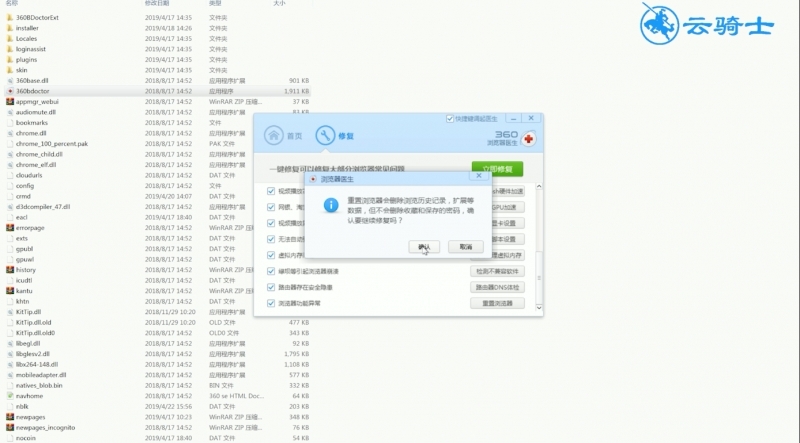Confirm the reset with 确认
This screenshot has width=800, height=443.
click(x=424, y=247)
